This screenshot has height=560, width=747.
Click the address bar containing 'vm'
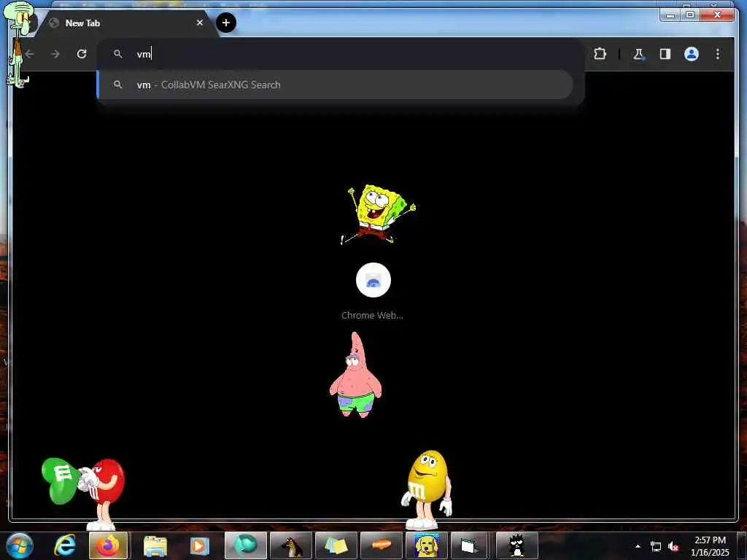tap(341, 54)
